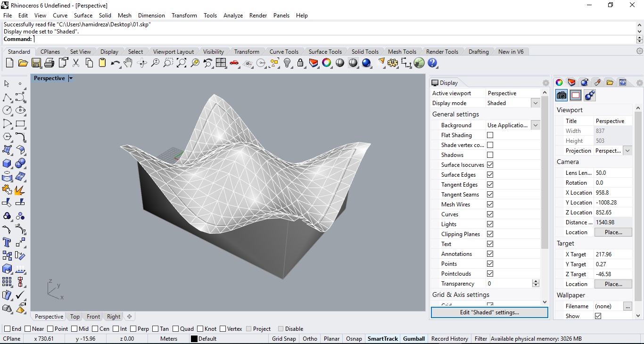Save the current Rhino model
The height and width of the screenshot is (344, 644).
36,63
